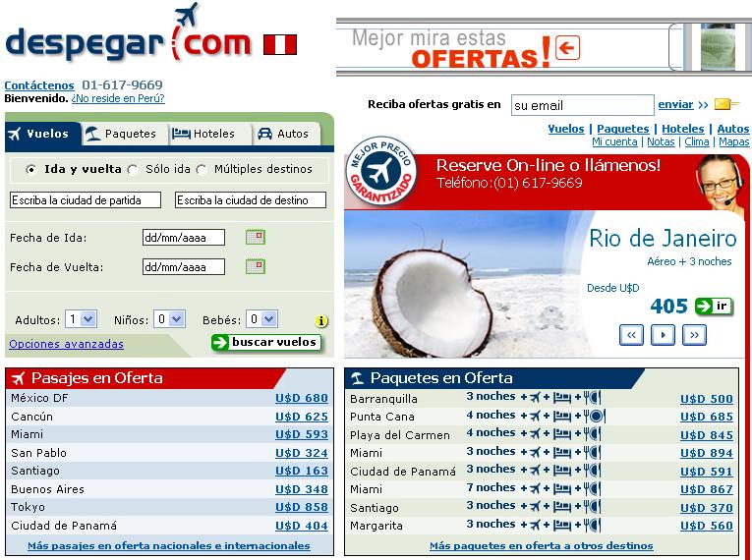Click the red arrow icon beside OFERTAS
752x560 pixels.
pyautogui.click(x=568, y=47)
